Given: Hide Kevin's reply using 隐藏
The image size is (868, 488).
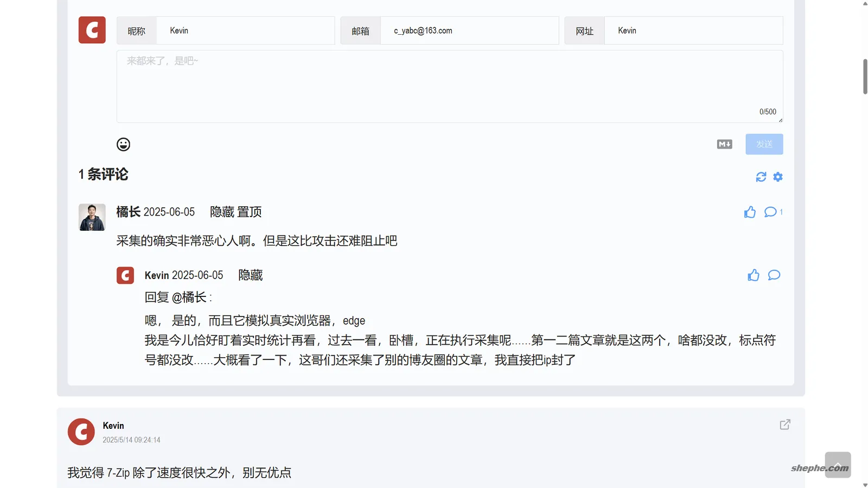Looking at the screenshot, I should (x=250, y=276).
